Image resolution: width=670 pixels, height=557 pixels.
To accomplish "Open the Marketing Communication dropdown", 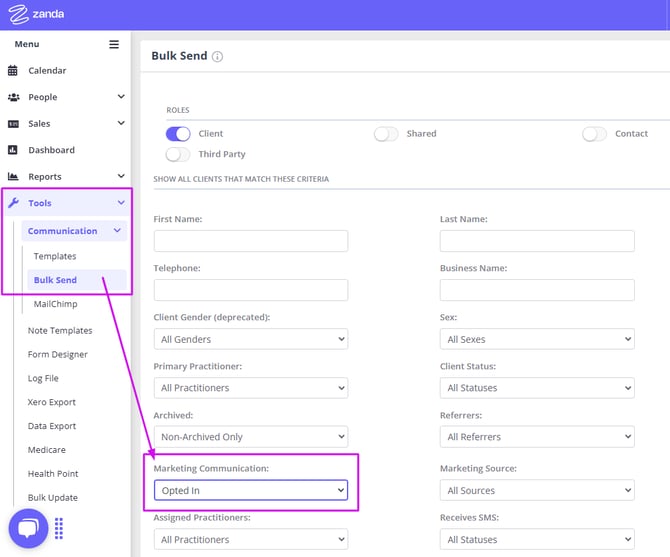I will [x=250, y=491].
